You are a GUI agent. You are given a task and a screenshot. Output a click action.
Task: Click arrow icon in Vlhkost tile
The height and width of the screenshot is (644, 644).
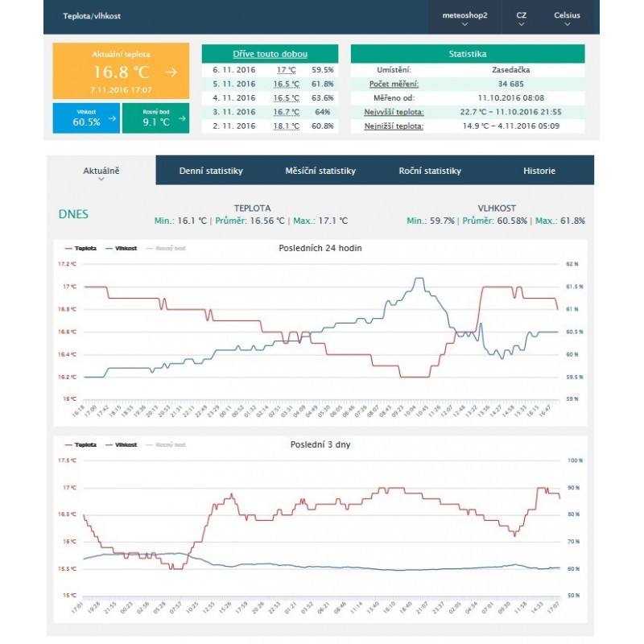point(112,119)
